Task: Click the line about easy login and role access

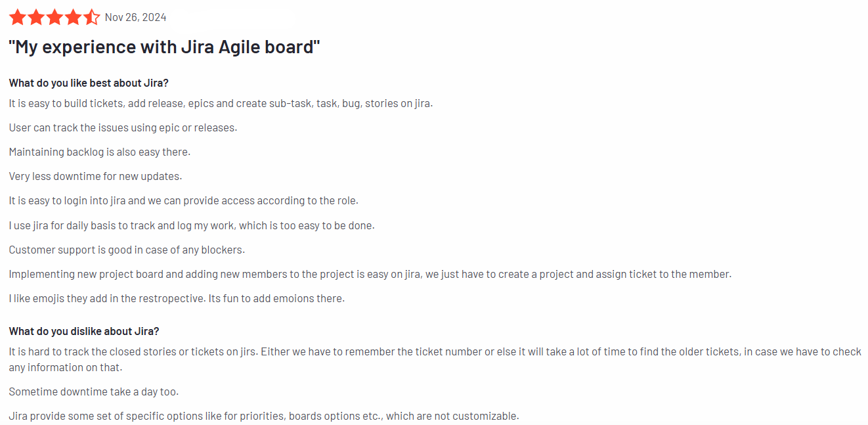Action: [183, 200]
